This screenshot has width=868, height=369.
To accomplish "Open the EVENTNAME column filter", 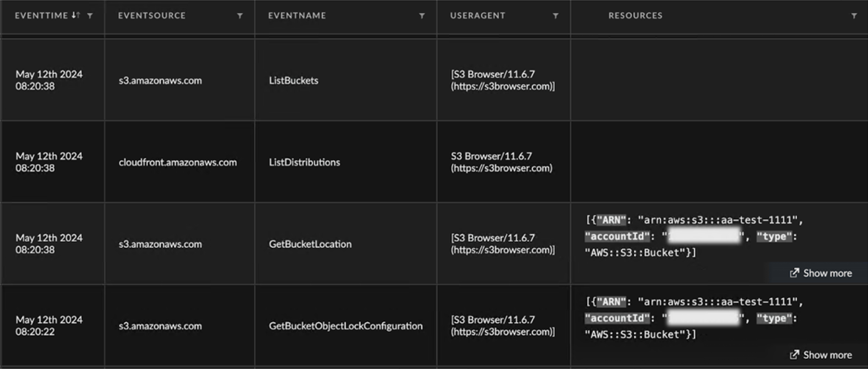I will point(422,16).
